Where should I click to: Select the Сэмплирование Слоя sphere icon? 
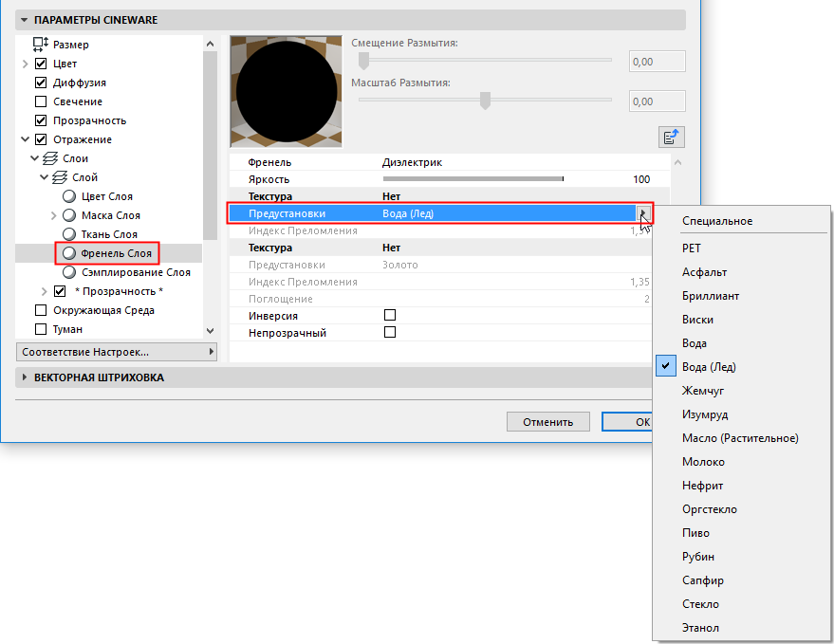click(69, 272)
